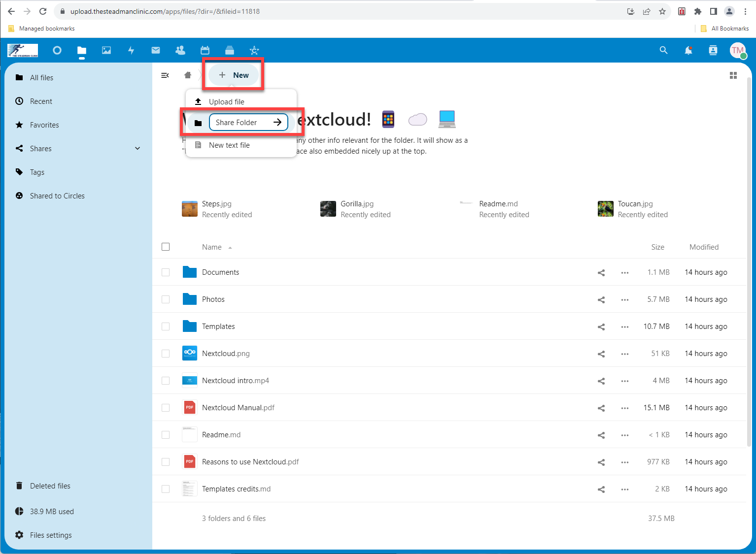Image resolution: width=756 pixels, height=554 pixels.
Task: Share Readme.md via share icon
Action: tap(601, 435)
